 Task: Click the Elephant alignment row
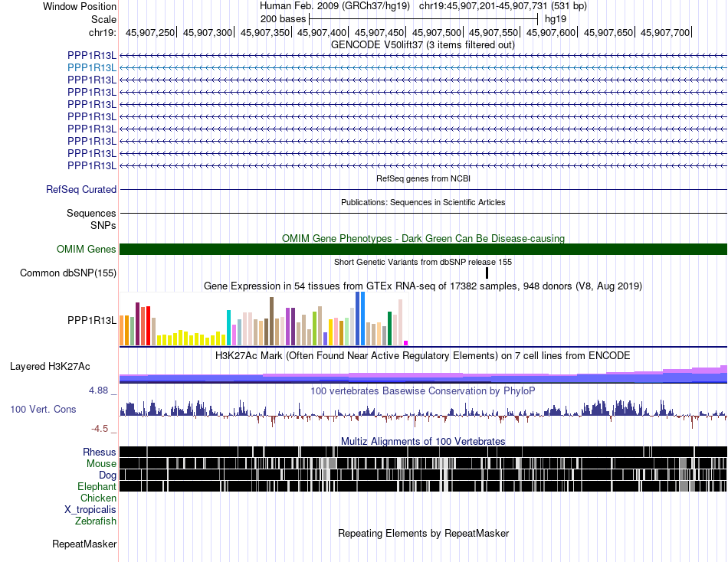(423, 486)
